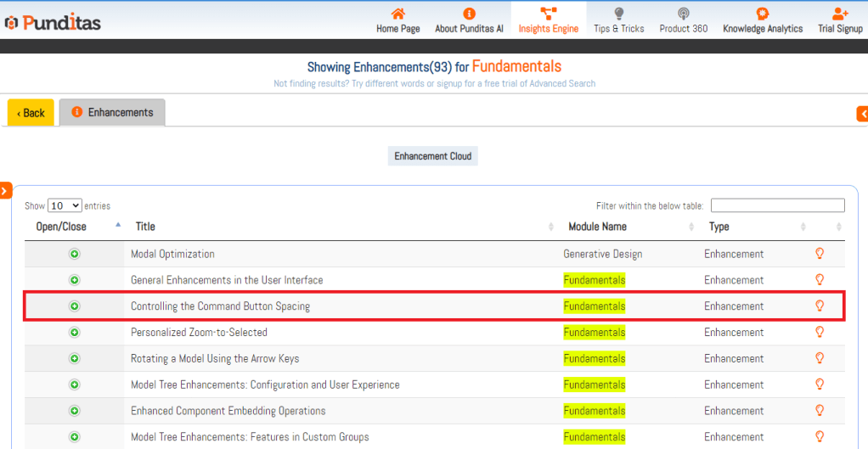Click lightbulb icon for Personalized Zoom-to-Selected row
This screenshot has width=868, height=449.
[x=820, y=332]
